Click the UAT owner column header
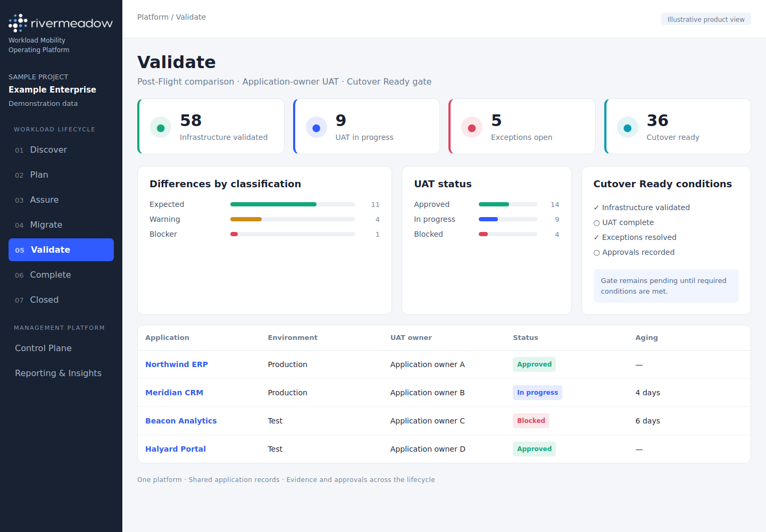The height and width of the screenshot is (532, 766). tap(411, 338)
